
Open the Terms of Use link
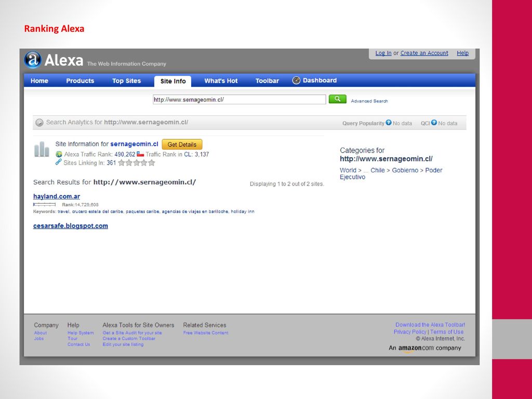click(x=447, y=332)
